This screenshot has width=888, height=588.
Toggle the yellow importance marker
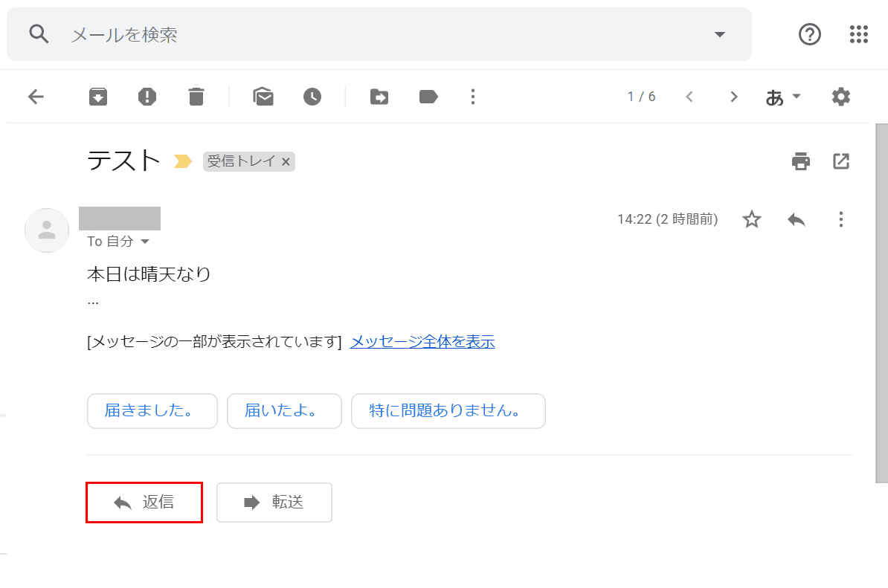181,162
